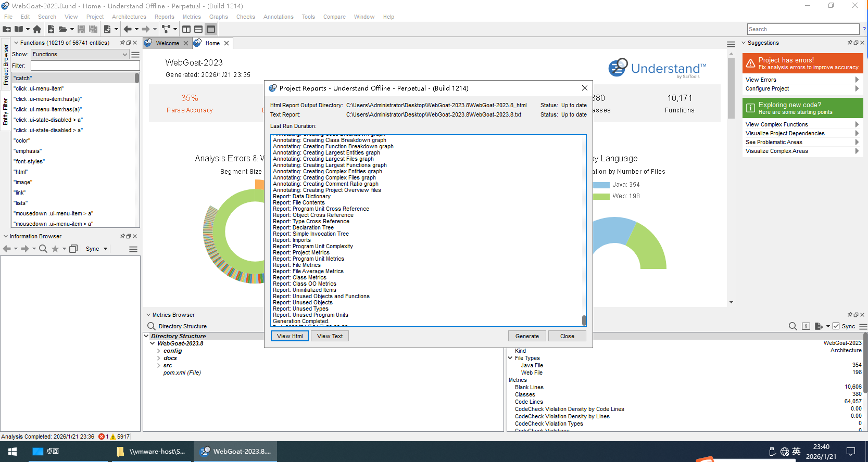Toggle the Sync checkbox in Metrics Browser

836,326
